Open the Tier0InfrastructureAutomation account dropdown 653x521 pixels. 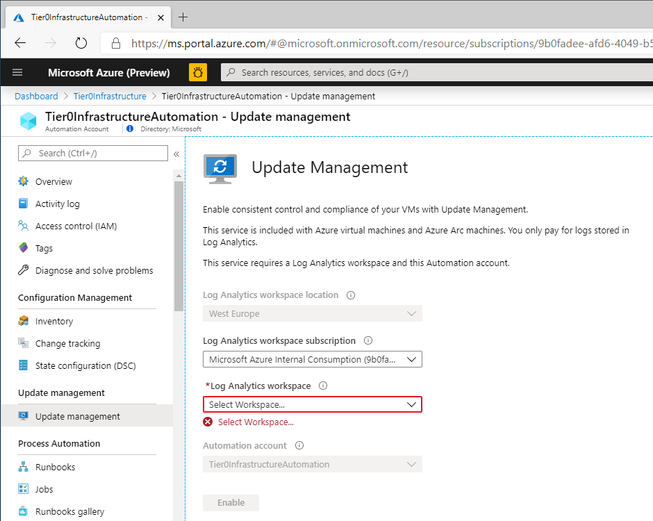click(x=312, y=464)
